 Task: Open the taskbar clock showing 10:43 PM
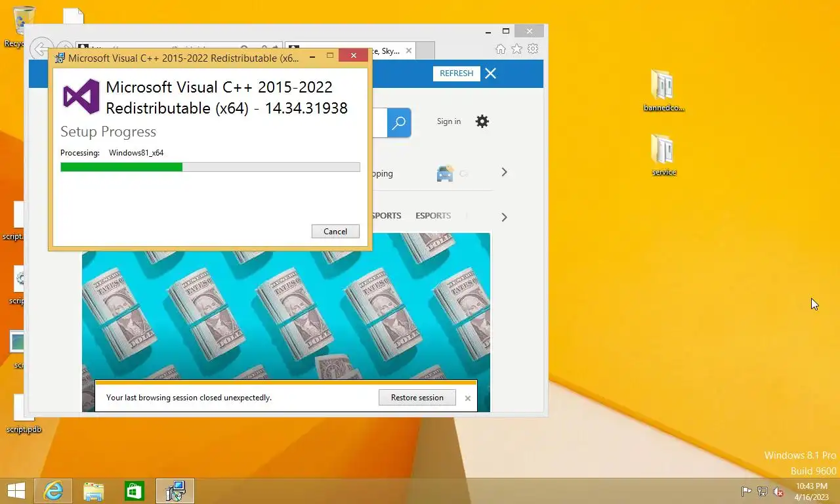(x=812, y=491)
